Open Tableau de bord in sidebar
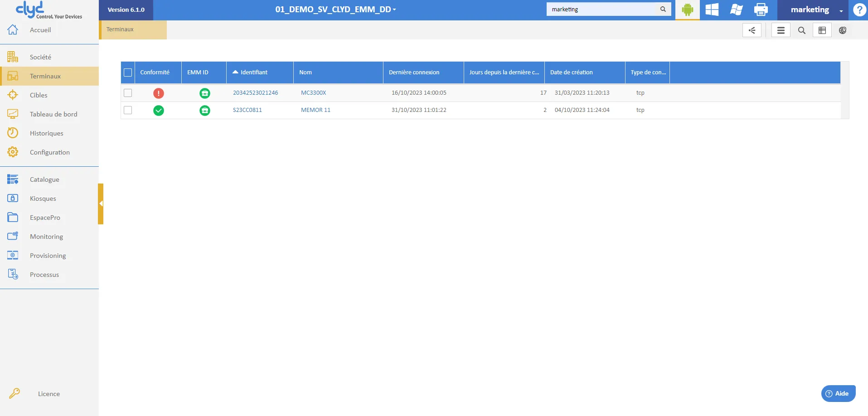868x416 pixels. (49, 114)
